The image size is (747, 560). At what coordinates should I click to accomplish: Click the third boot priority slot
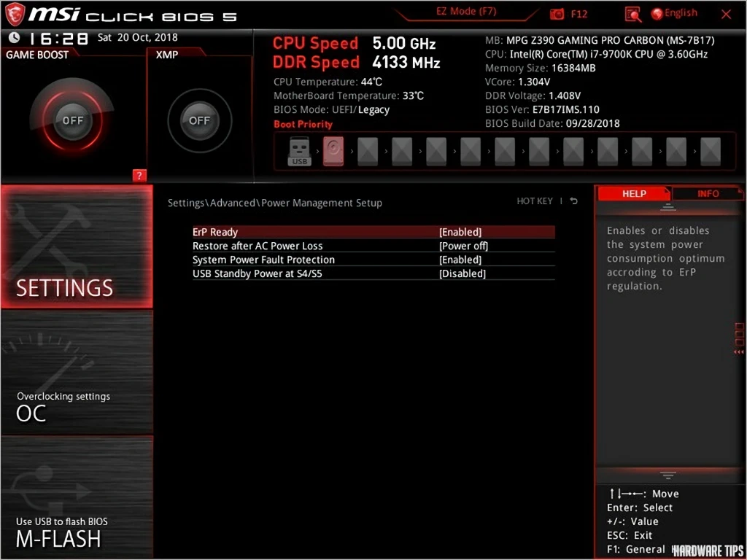[368, 152]
